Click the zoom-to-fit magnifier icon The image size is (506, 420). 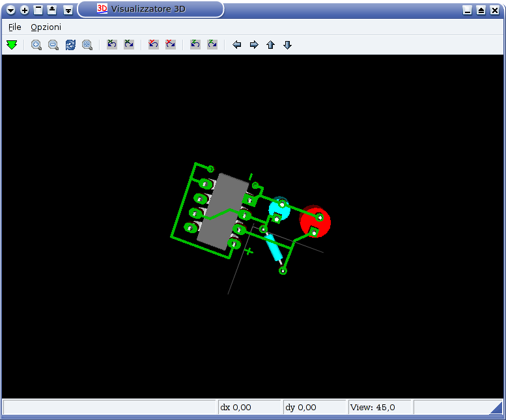click(x=87, y=44)
